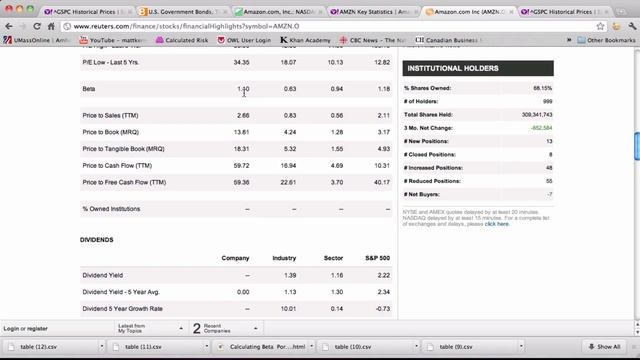Image resolution: width=640 pixels, height=360 pixels.
Task: Click the extension icon beside the star
Action: [x=616, y=26]
